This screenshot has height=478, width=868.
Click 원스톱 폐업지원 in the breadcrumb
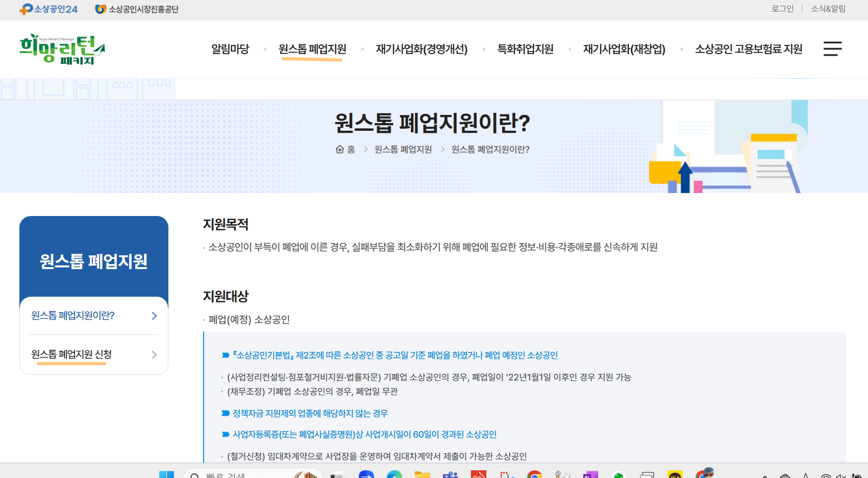click(403, 149)
